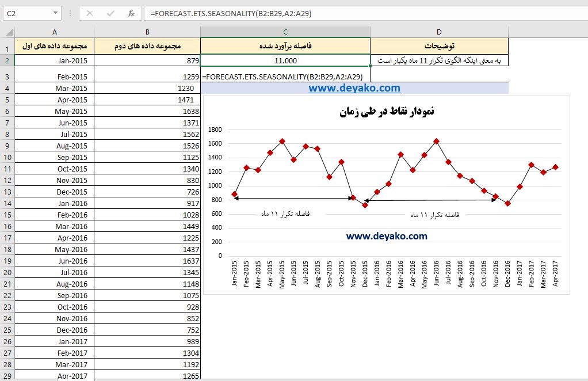Select cell with value 879

coord(147,60)
